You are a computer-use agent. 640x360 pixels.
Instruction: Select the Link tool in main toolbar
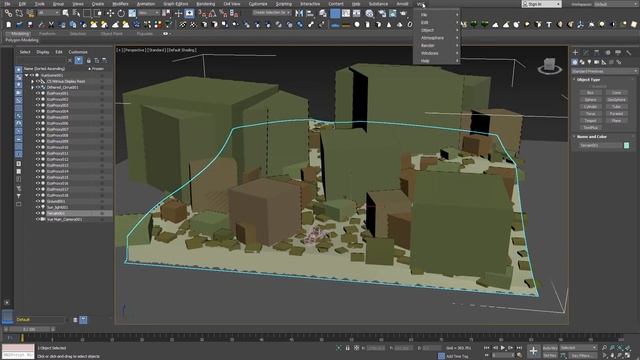click(8, 13)
